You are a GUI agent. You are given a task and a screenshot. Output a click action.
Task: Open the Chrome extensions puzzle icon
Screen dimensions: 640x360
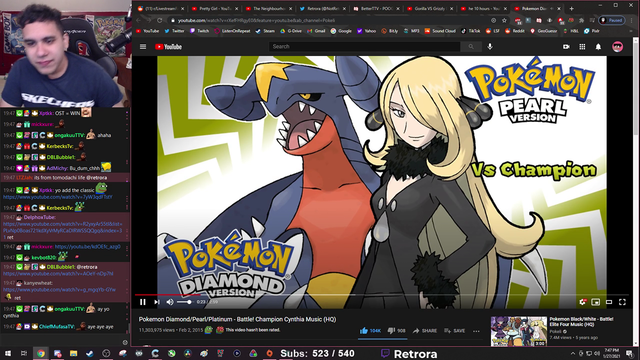(582, 20)
